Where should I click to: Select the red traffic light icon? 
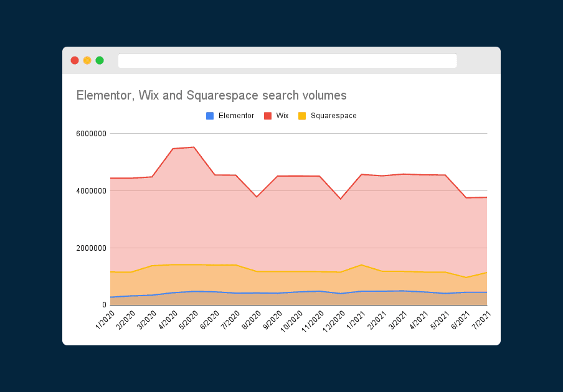(74, 60)
